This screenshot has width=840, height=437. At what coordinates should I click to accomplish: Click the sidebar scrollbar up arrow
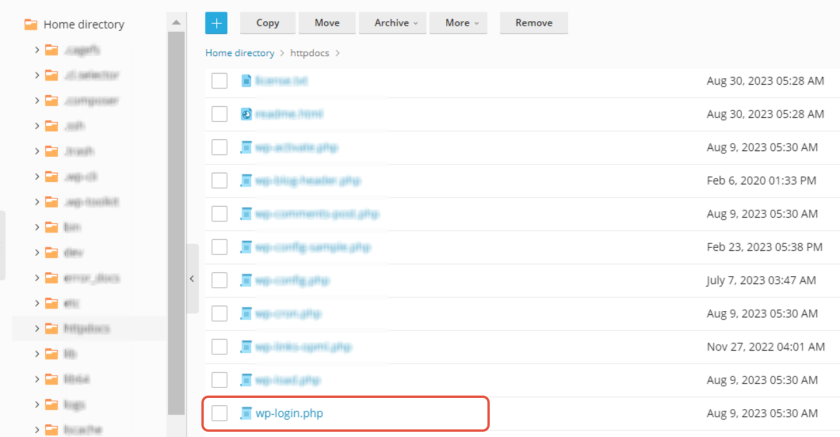click(176, 22)
